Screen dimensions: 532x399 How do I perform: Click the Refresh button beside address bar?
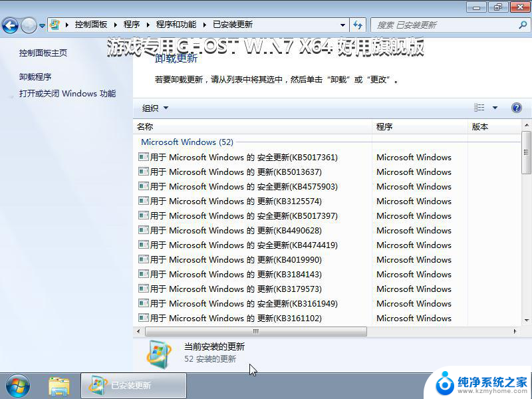[x=358, y=25]
